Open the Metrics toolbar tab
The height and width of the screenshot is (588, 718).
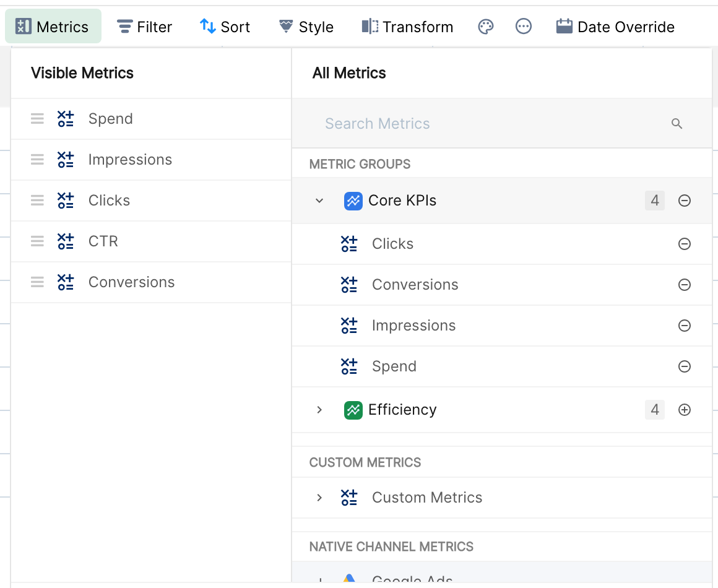pyautogui.click(x=53, y=27)
